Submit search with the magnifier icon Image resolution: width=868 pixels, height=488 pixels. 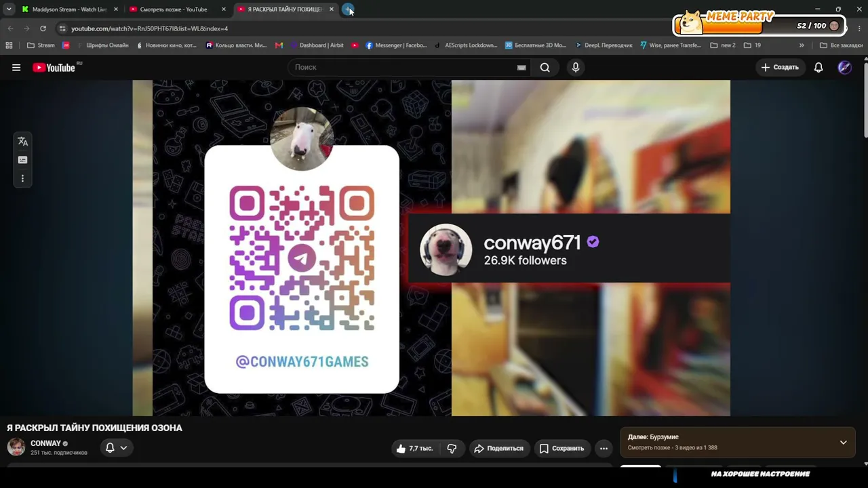tap(545, 67)
